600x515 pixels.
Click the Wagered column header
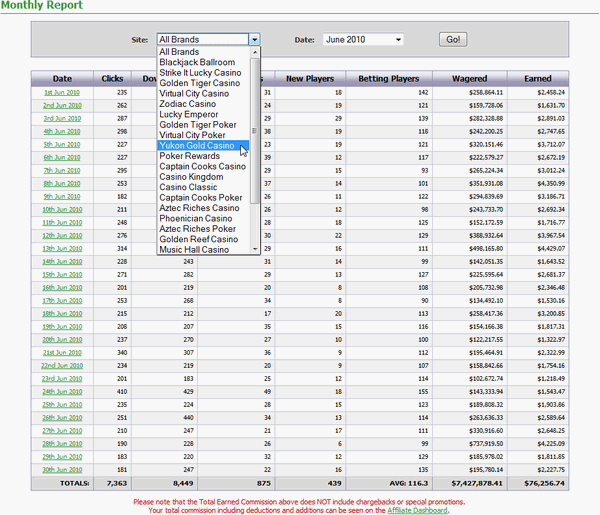click(470, 78)
